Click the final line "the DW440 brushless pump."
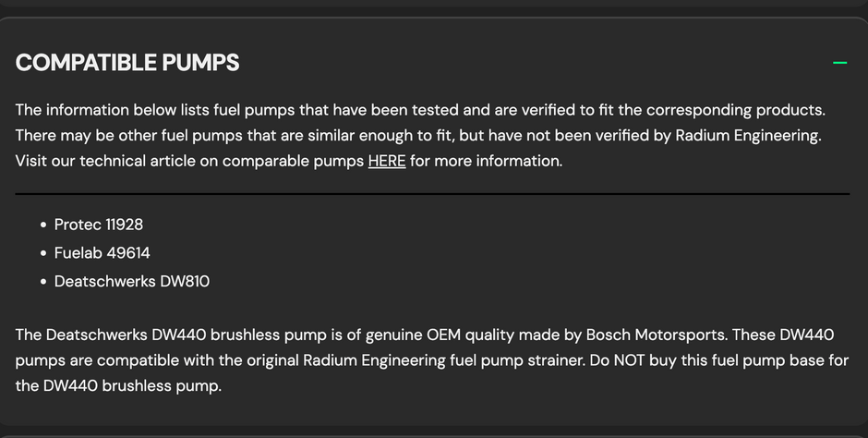This screenshot has width=868, height=438. pyautogui.click(x=118, y=385)
